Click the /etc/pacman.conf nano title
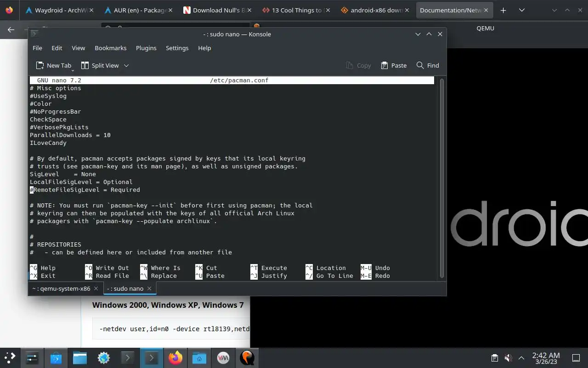This screenshot has width=588, height=368. point(239,80)
